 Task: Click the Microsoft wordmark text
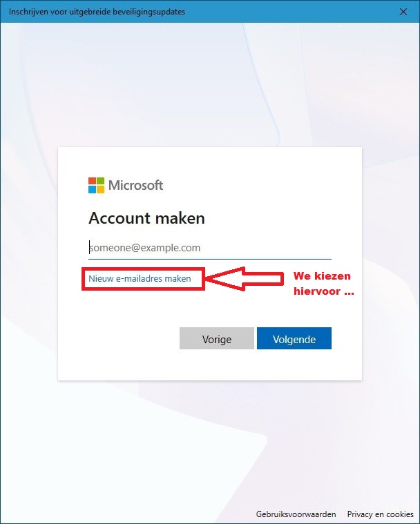[136, 185]
